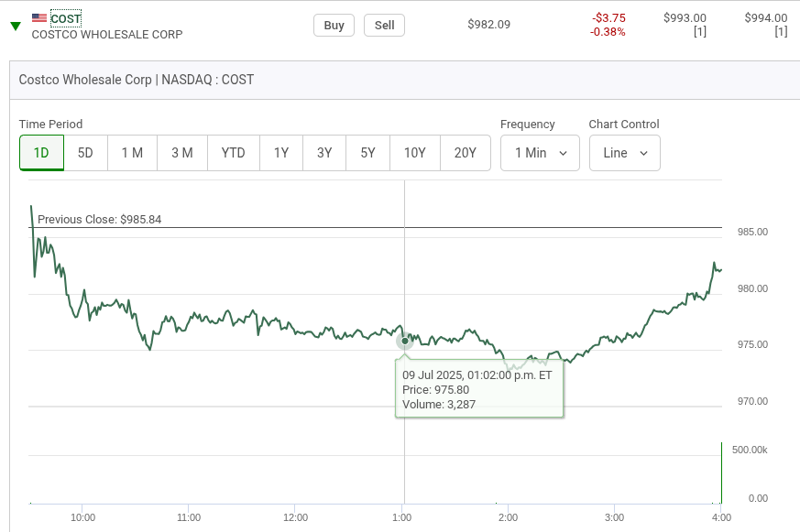The width and height of the screenshot is (800, 532).
Task: Select the 5D time period
Action: [85, 153]
